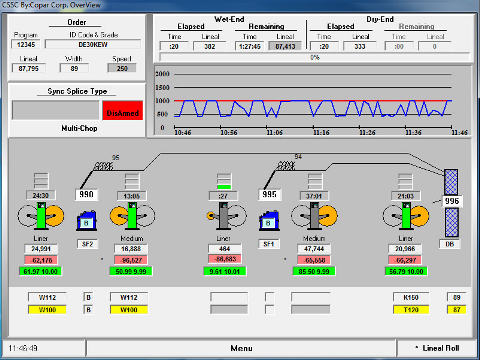Click the Liner roll stand under 21:03 timer
The height and width of the screenshot is (360, 480).
[406, 216]
